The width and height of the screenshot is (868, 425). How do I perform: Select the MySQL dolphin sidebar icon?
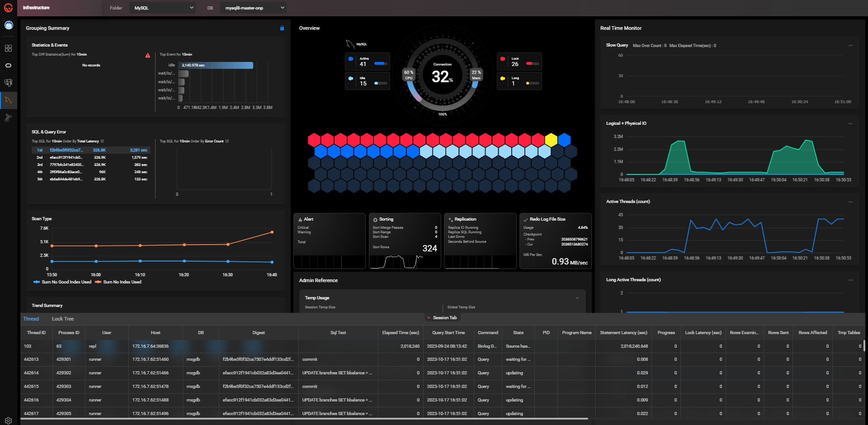pos(8,100)
